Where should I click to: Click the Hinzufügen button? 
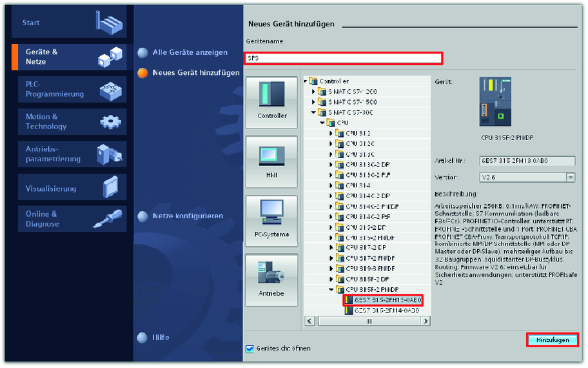click(x=552, y=340)
